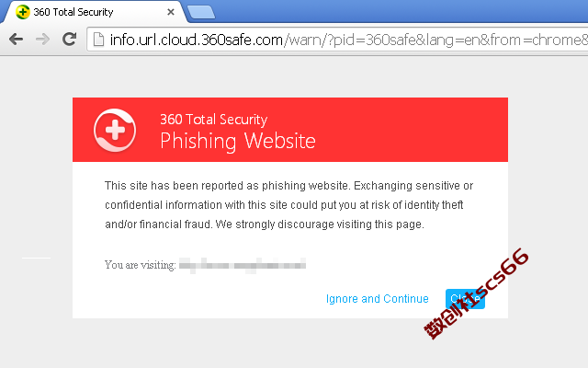Viewport: 588px width, 368px height.
Task: Click the page icon in address bar
Action: pos(98,40)
